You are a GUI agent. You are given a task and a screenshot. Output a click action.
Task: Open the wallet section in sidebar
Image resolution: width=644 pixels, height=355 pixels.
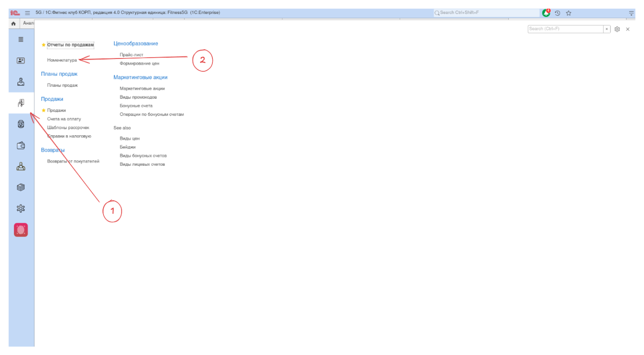(x=21, y=145)
